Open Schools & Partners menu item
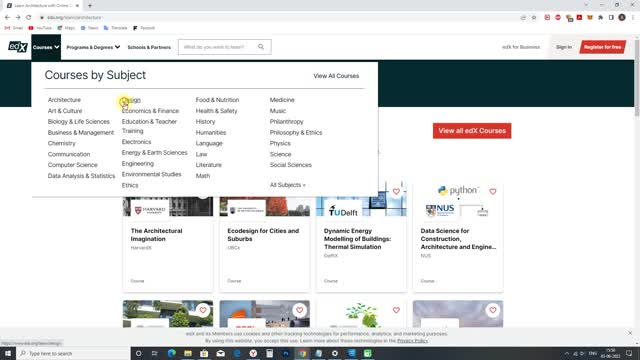 (149, 47)
